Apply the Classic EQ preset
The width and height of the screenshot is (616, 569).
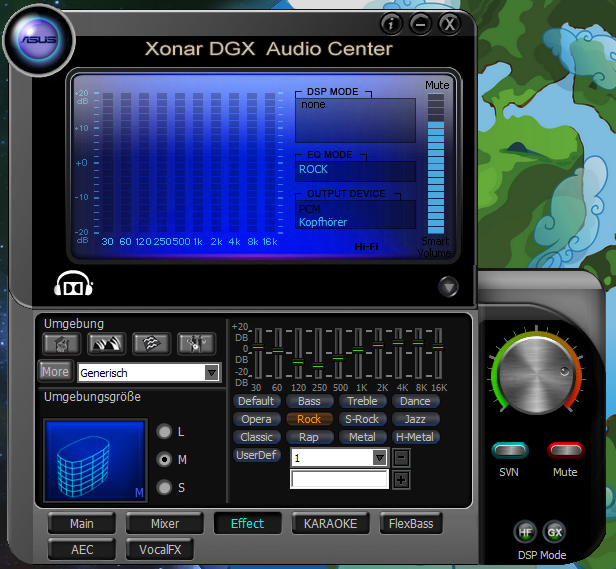tap(257, 437)
